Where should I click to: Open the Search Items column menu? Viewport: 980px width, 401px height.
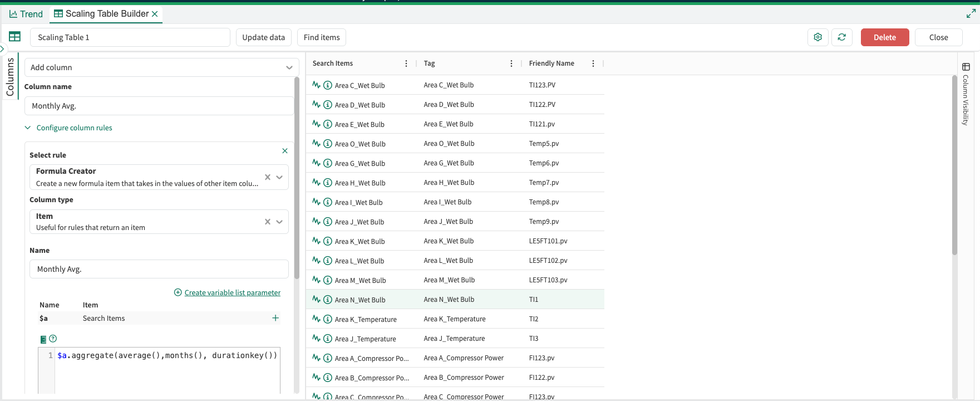click(406, 63)
